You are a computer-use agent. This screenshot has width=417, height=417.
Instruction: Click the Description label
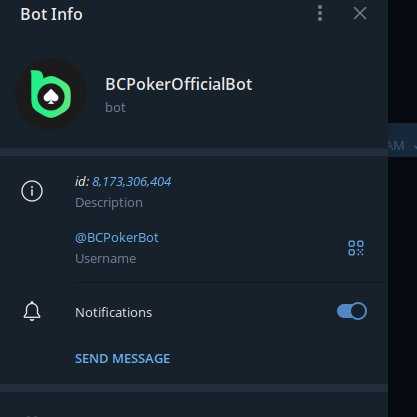point(109,203)
